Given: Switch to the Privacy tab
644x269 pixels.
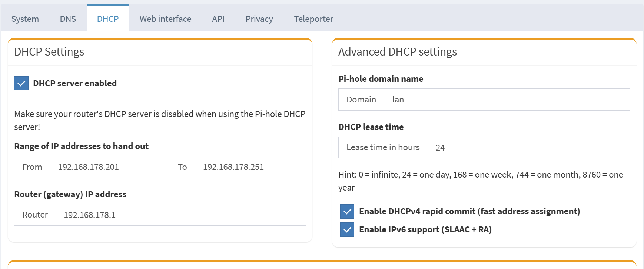Looking at the screenshot, I should [259, 19].
